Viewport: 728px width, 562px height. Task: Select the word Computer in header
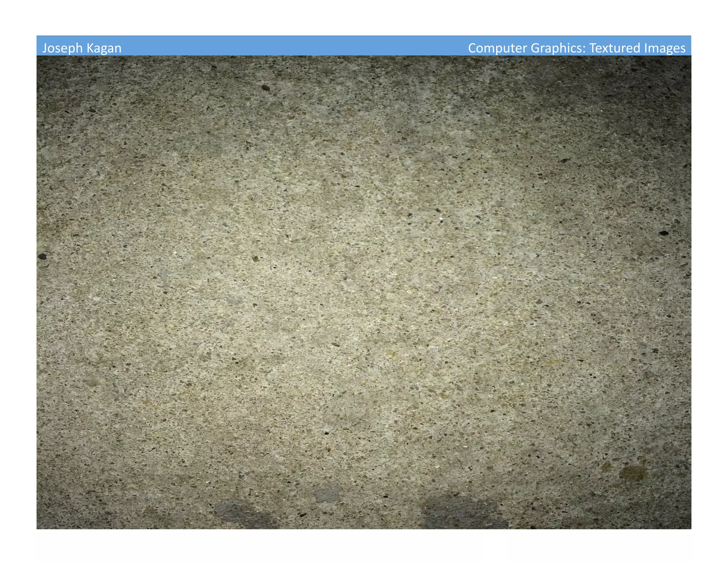(x=497, y=48)
